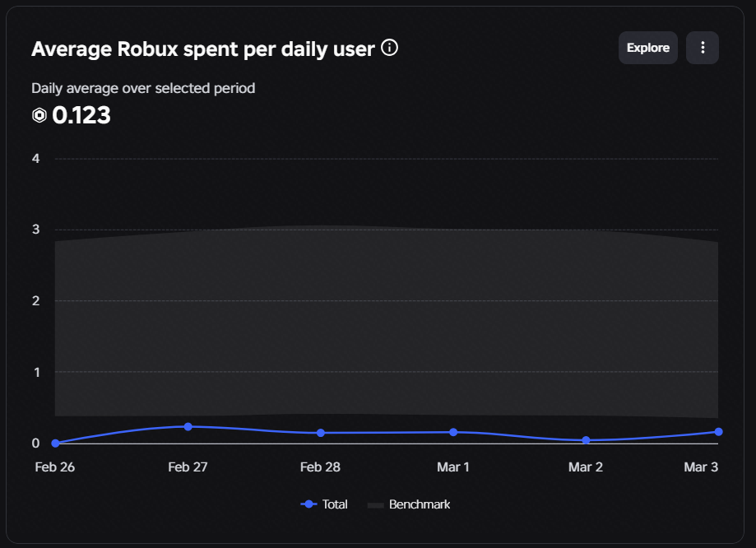
Task: Click the Robux currency icon near 0.123
Action: click(x=39, y=115)
